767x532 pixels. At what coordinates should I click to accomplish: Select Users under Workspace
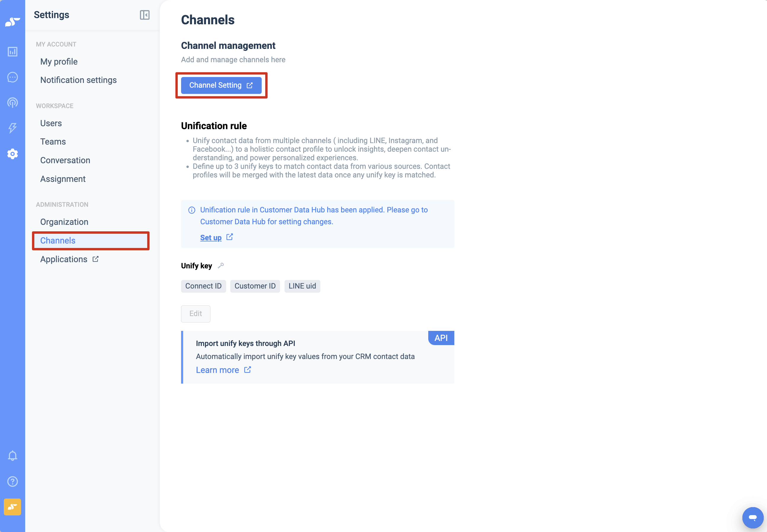coord(51,123)
